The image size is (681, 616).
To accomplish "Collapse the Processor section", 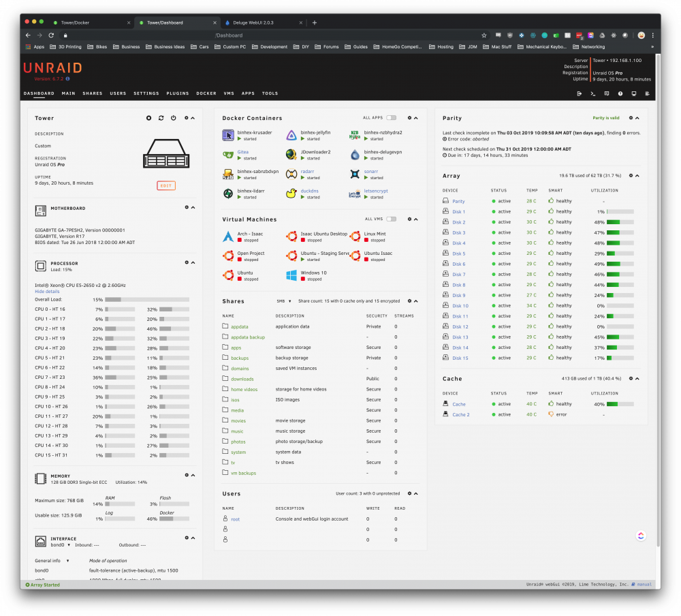I will point(193,262).
